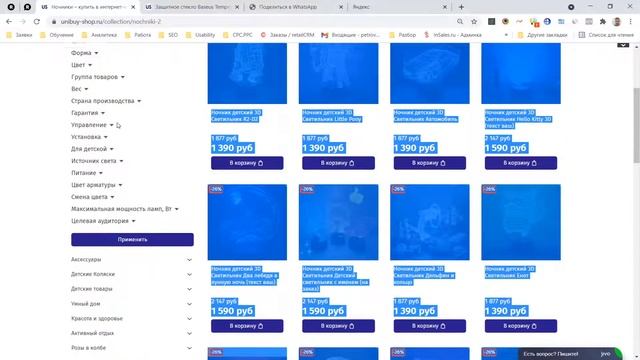Open the Extensions puzzle icon

pyautogui.click(x=603, y=21)
